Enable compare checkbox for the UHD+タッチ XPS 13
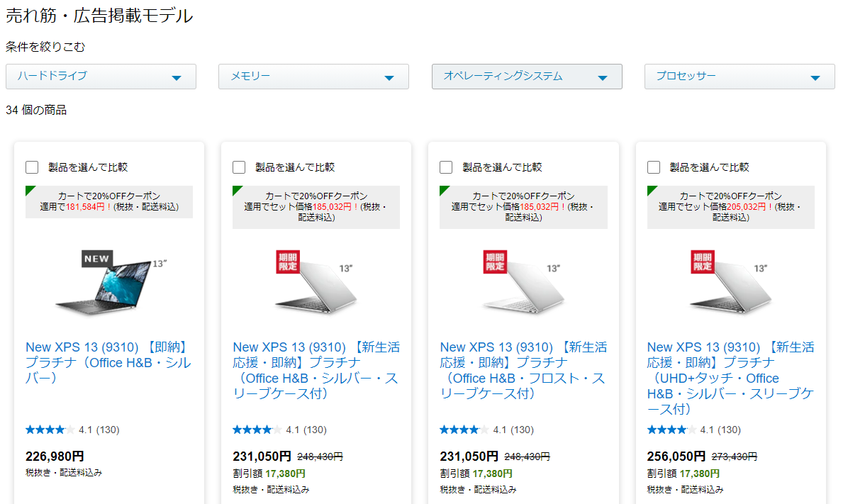Viewport: 848px width, 504px height. [x=654, y=167]
